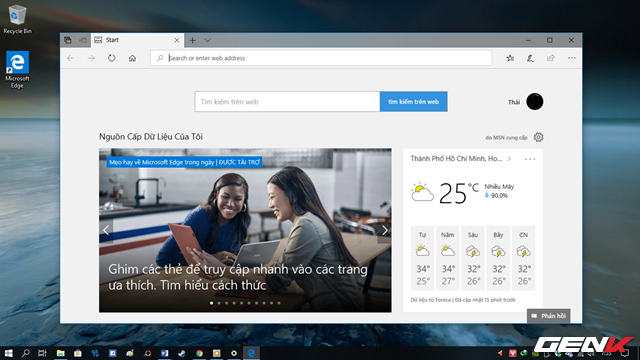Click the Phản hồi feedback button
The height and width of the screenshot is (360, 640).
coord(549,316)
